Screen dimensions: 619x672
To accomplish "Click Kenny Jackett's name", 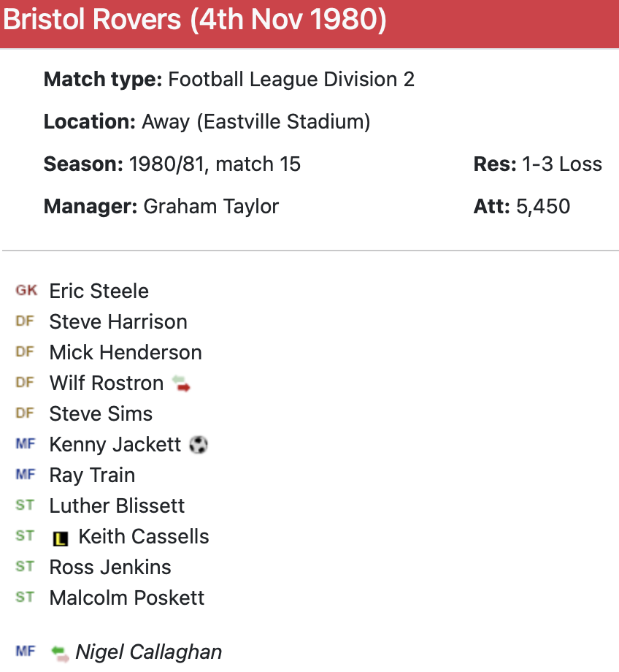I will (115, 444).
